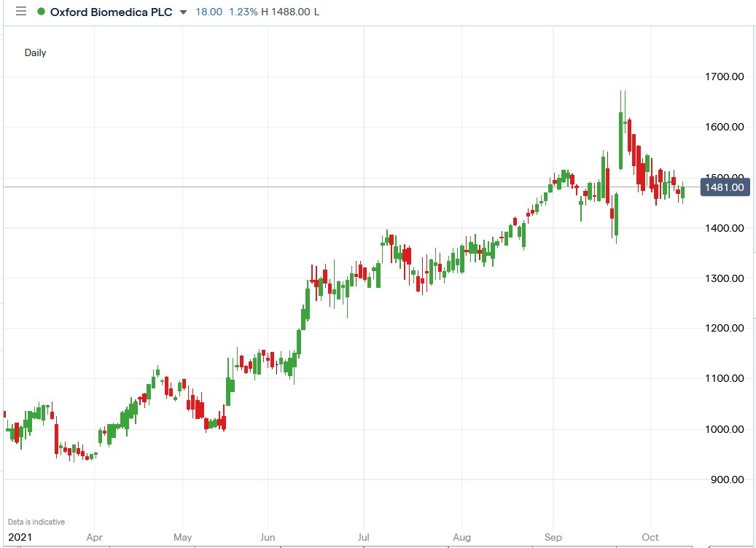Click the Jun label on time axis
756x548 pixels.
point(268,537)
